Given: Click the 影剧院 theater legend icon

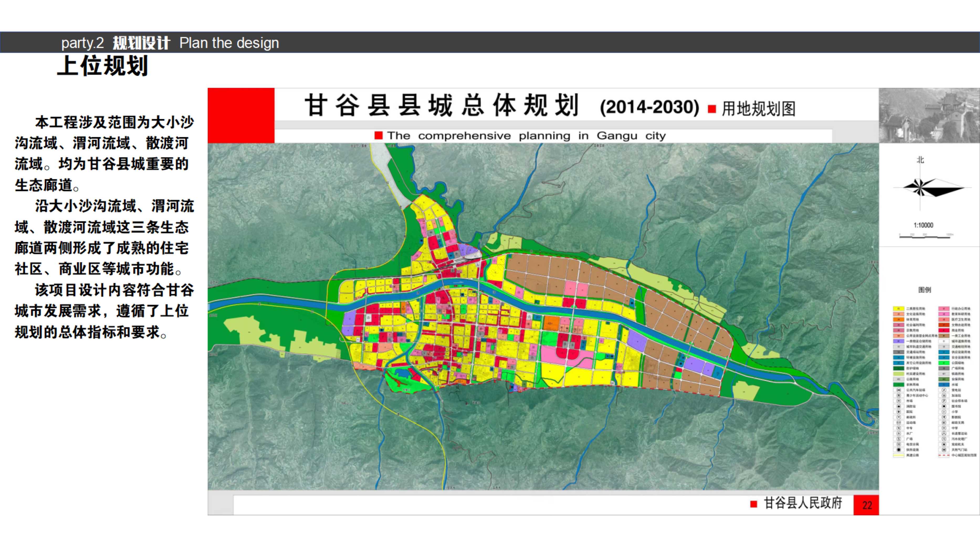Looking at the screenshot, I should click(944, 417).
